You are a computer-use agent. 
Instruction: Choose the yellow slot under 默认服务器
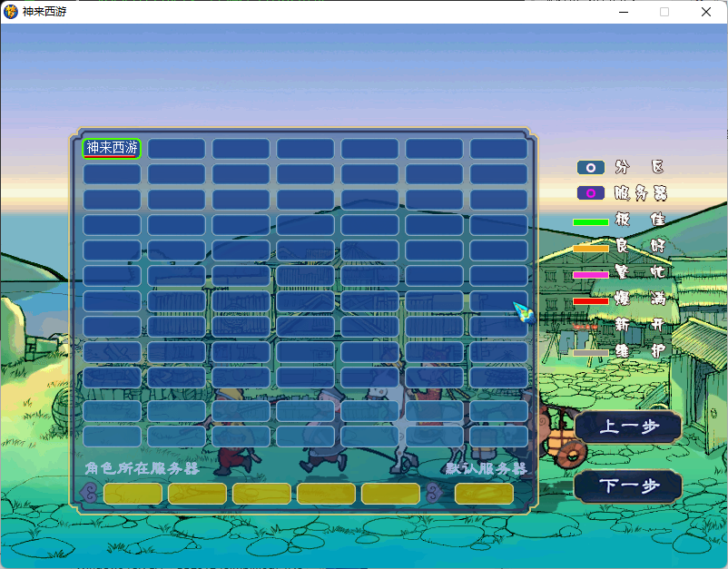pyautogui.click(x=484, y=494)
